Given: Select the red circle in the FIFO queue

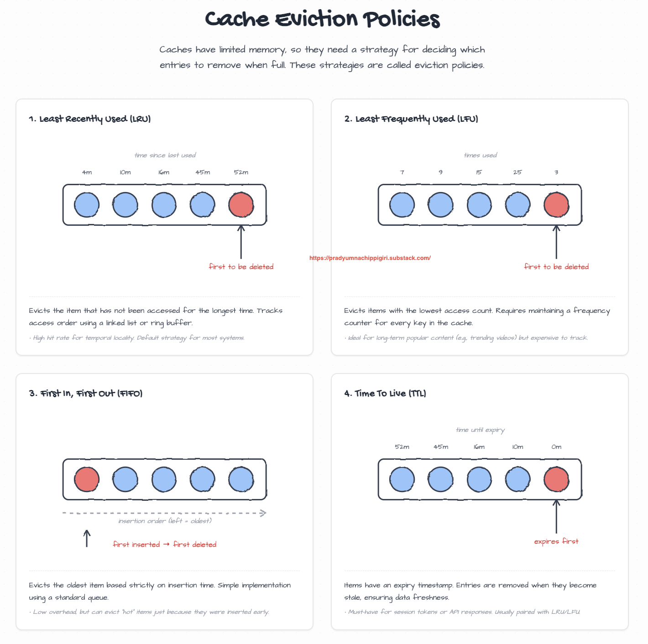Looking at the screenshot, I should [87, 479].
